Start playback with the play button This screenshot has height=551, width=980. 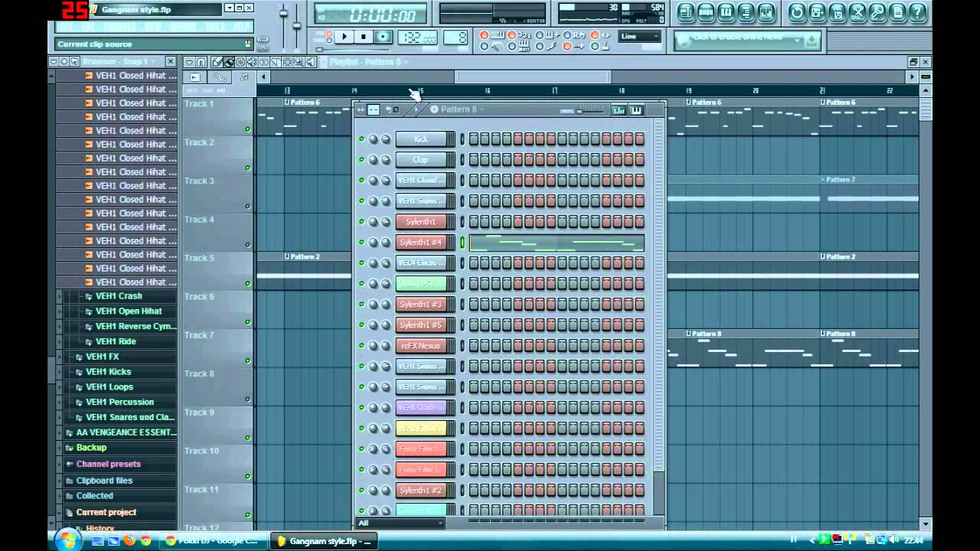(344, 37)
